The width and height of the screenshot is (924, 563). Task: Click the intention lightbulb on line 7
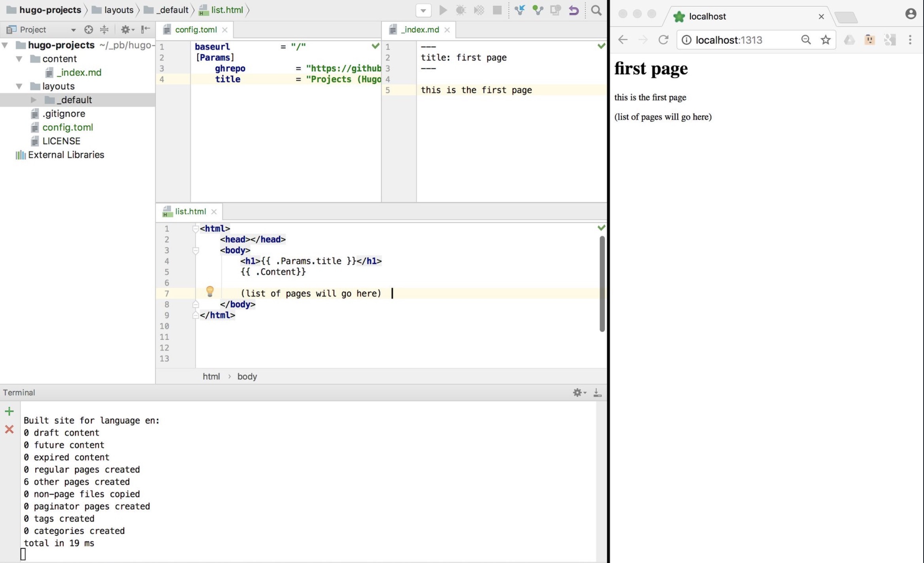[x=210, y=291]
